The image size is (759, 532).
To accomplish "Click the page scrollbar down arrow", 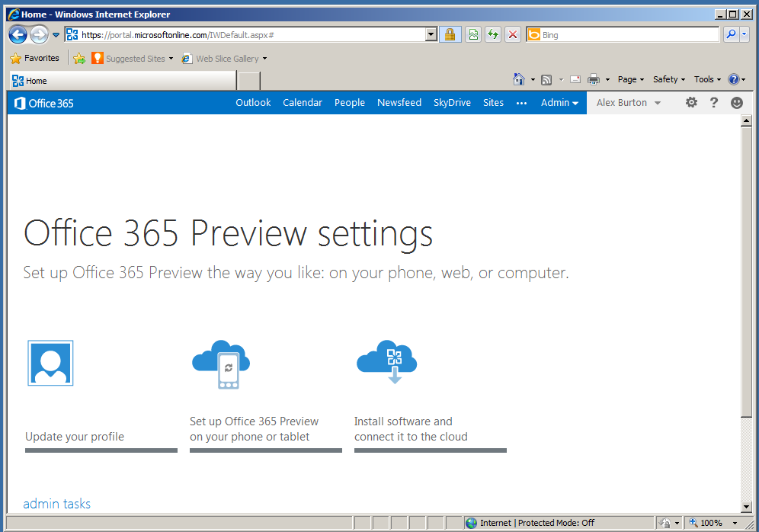I will pos(746,507).
